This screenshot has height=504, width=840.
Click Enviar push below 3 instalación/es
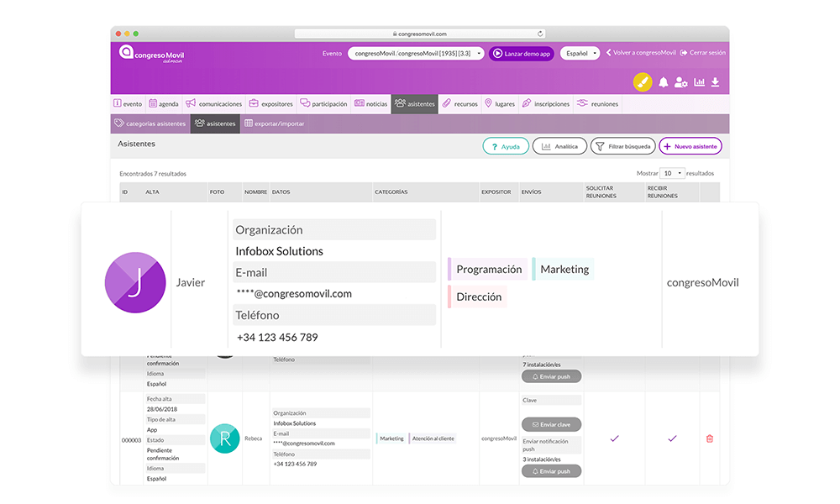coord(551,471)
